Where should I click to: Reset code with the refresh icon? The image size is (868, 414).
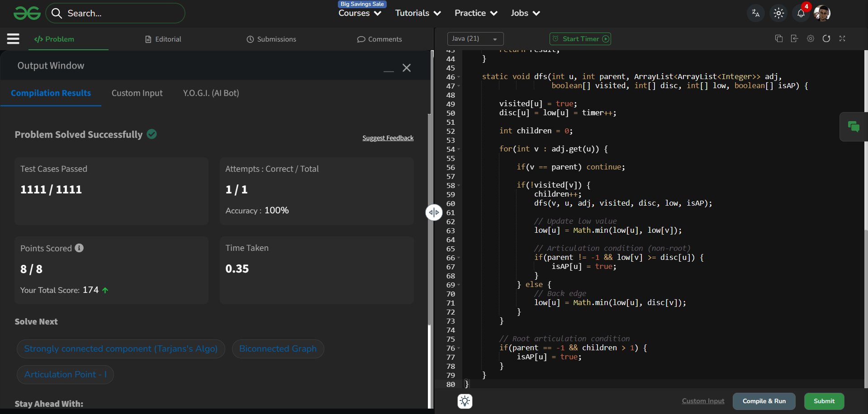point(826,39)
